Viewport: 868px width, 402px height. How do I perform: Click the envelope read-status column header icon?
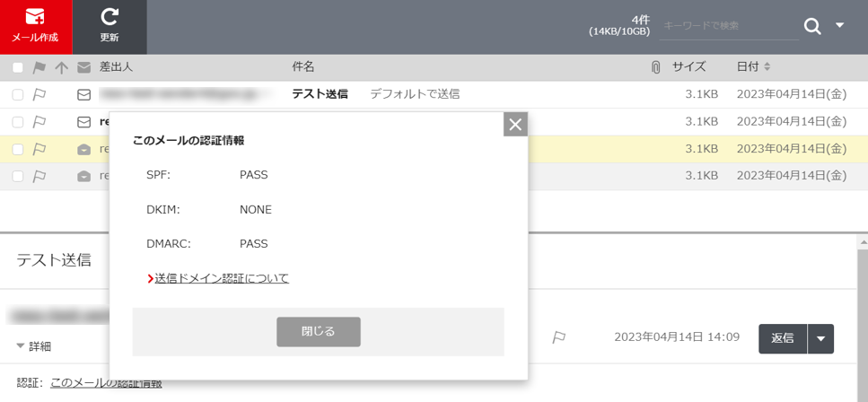pyautogui.click(x=83, y=67)
